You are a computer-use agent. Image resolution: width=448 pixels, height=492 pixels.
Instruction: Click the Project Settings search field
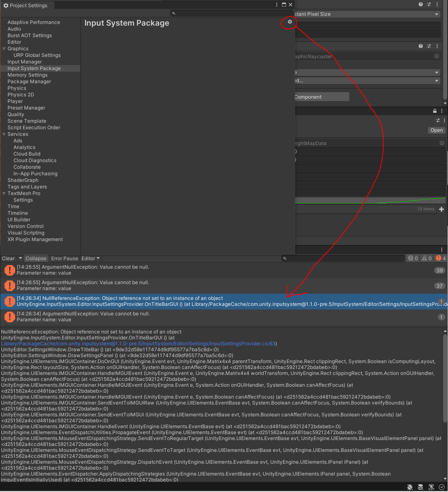pos(231,13)
